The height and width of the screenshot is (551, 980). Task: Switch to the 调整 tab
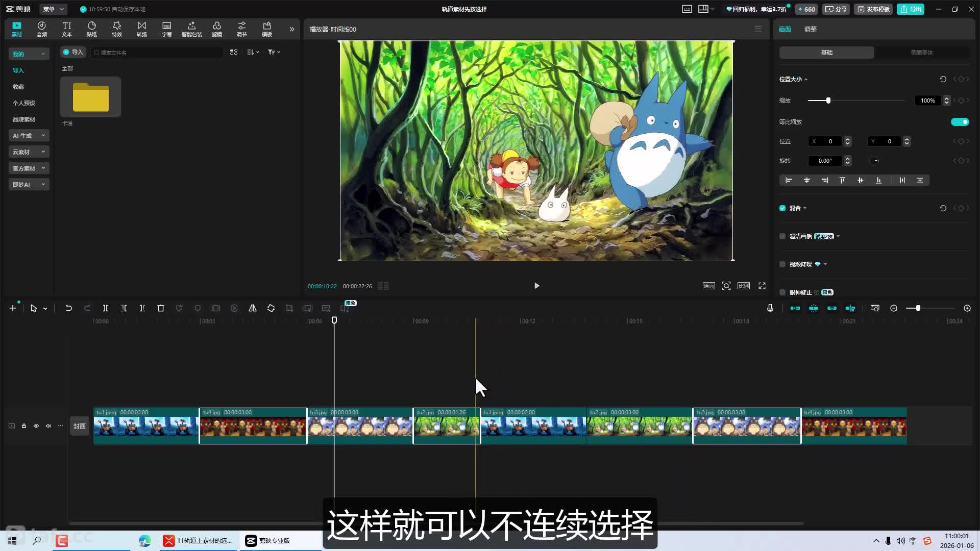811,29
